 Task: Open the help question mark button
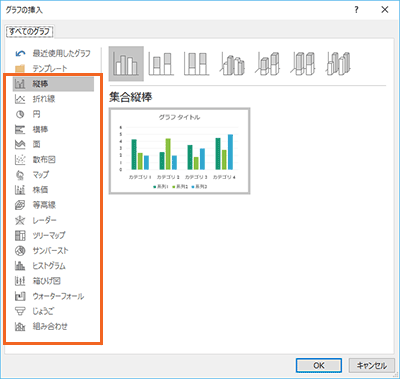tap(356, 10)
